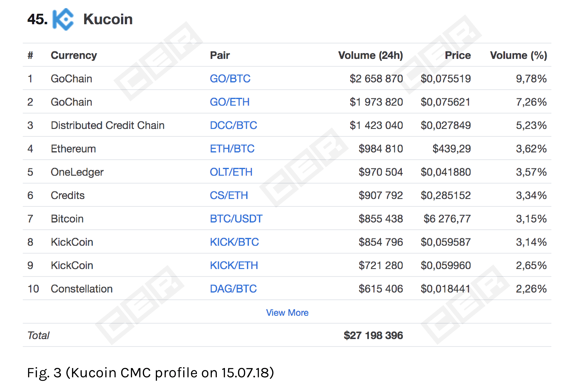This screenshot has height=392, width=587.
Task: Sort by the Price column header
Action: pyautogui.click(x=458, y=55)
